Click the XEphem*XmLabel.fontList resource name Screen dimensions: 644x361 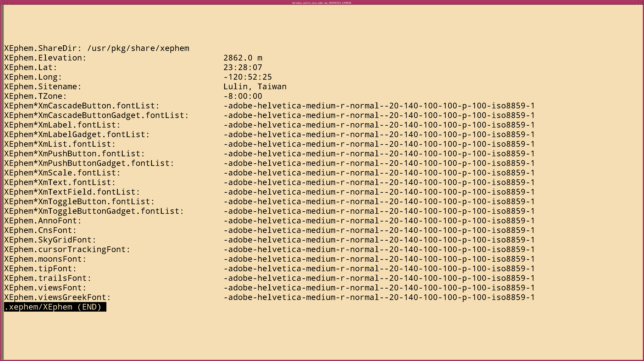point(62,125)
